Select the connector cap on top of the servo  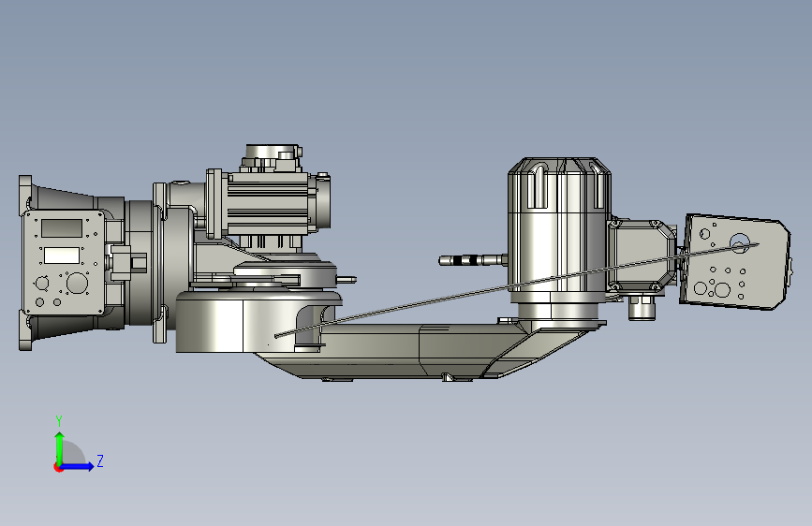[x=273, y=158]
